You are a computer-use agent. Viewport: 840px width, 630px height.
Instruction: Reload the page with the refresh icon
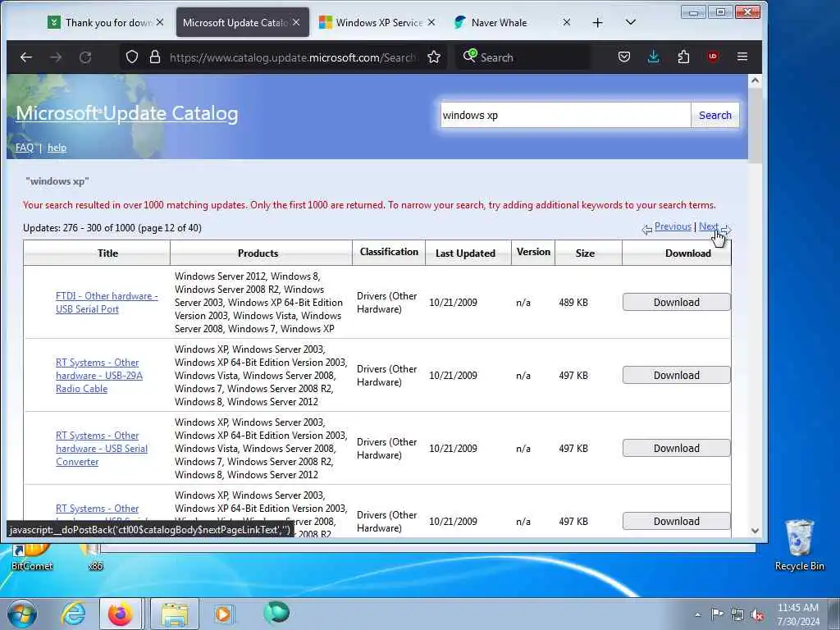tap(85, 57)
